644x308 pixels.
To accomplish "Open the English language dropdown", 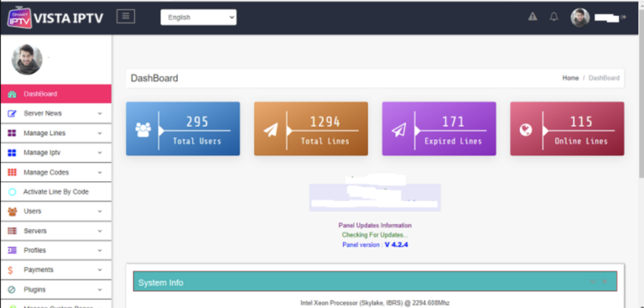I will point(199,18).
